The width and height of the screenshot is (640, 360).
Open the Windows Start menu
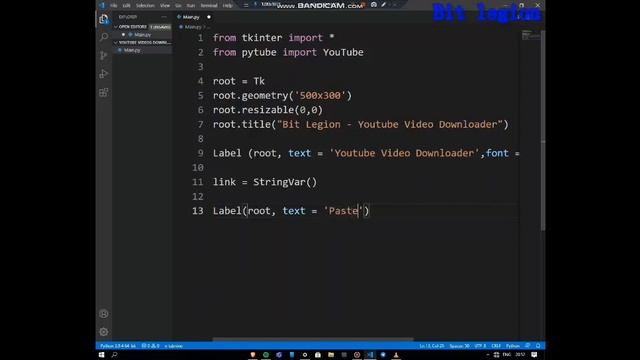coord(102,355)
